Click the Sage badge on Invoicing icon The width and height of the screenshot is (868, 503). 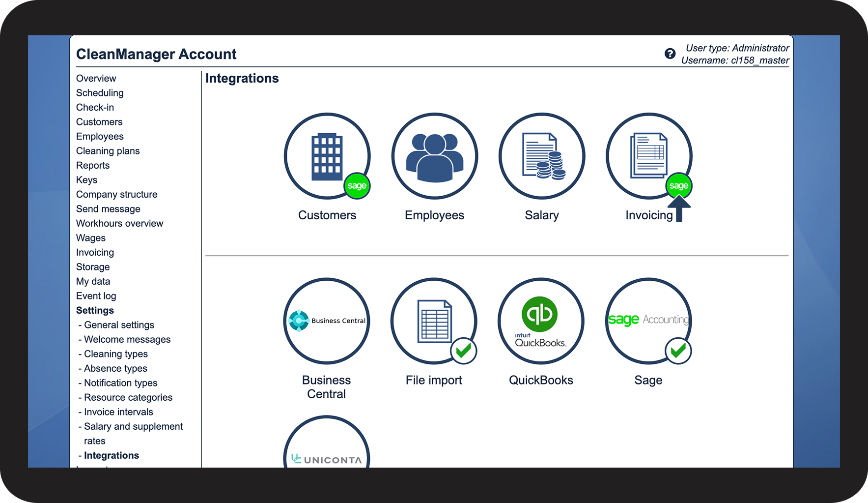679,186
